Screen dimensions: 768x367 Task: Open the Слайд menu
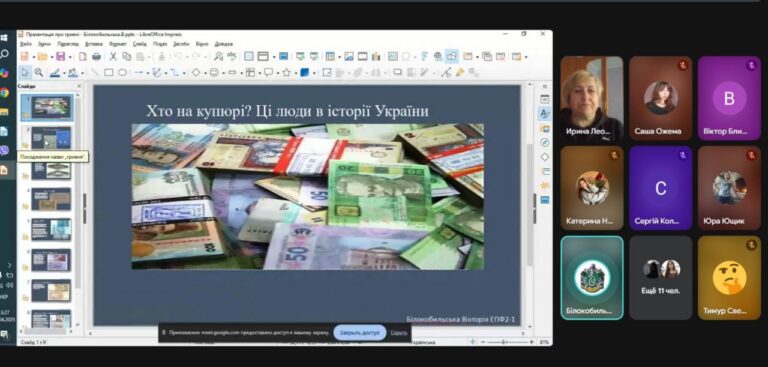(140, 44)
